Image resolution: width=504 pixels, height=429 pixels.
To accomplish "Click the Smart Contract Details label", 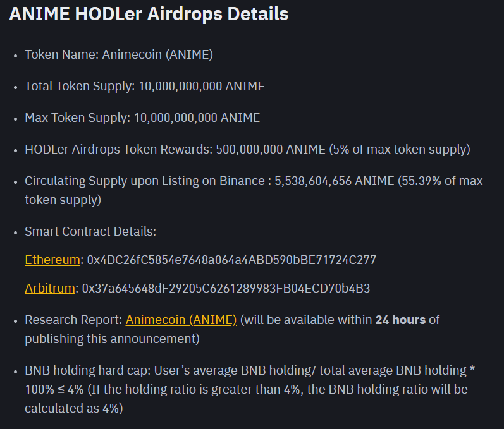I will click(90, 231).
